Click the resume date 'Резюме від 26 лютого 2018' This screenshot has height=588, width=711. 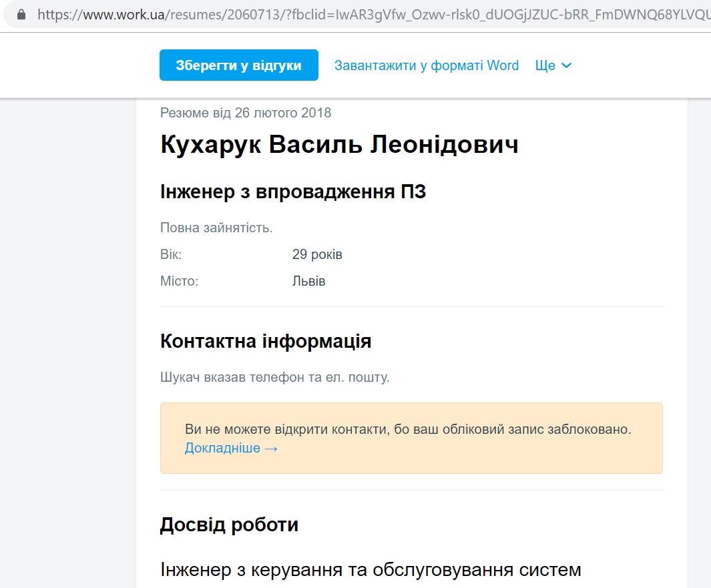(246, 113)
